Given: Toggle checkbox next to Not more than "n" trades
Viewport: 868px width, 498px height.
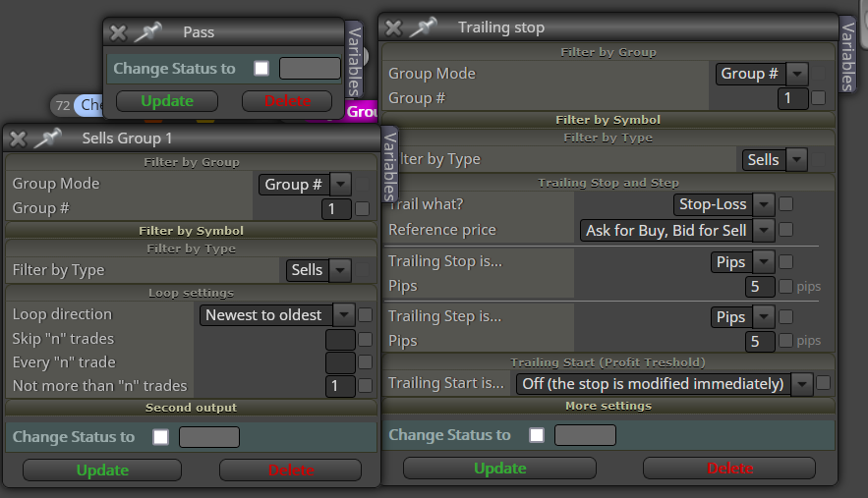Looking at the screenshot, I should point(365,385).
